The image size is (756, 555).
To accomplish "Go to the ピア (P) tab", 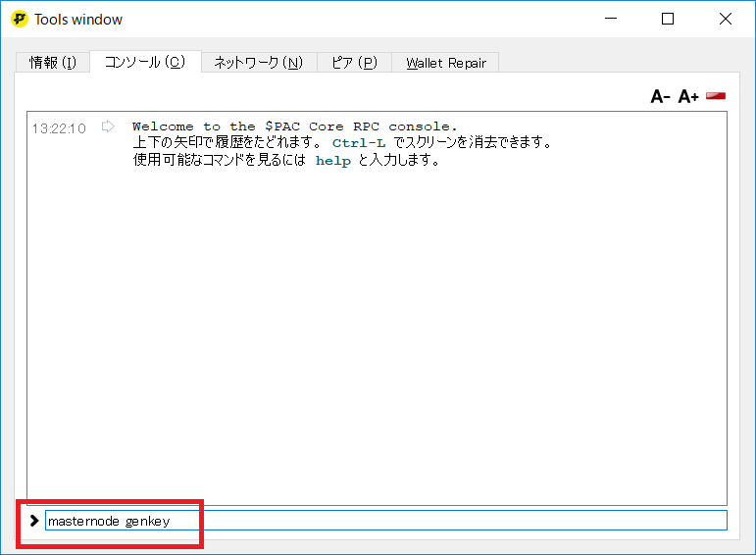I will coord(354,63).
